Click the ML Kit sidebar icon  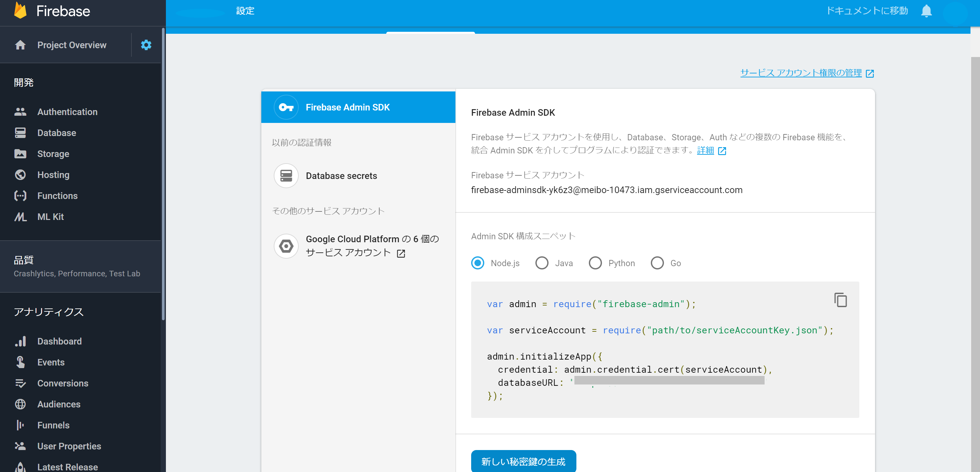(20, 217)
